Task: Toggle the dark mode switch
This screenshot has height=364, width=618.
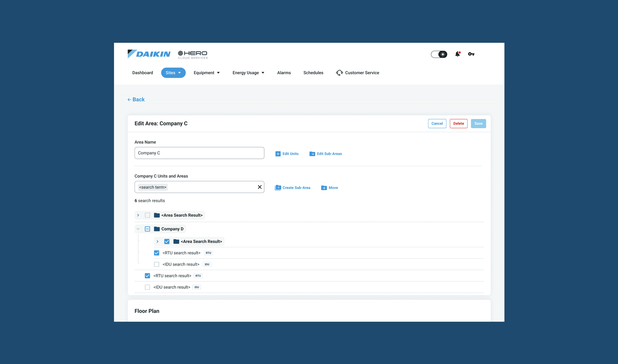Action: click(439, 54)
